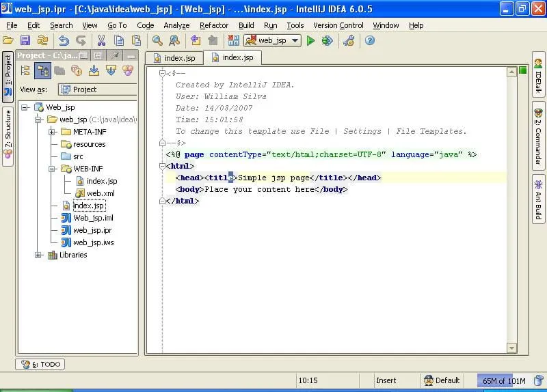Screen dimensions: 547x392
Task: Click the 65M of 101M memory indicator
Action: click(x=503, y=380)
